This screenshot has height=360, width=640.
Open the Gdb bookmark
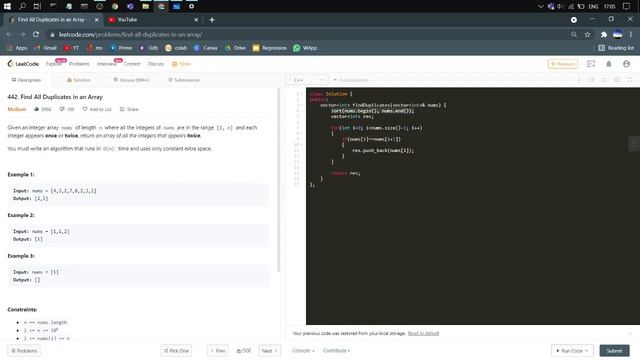pos(149,48)
